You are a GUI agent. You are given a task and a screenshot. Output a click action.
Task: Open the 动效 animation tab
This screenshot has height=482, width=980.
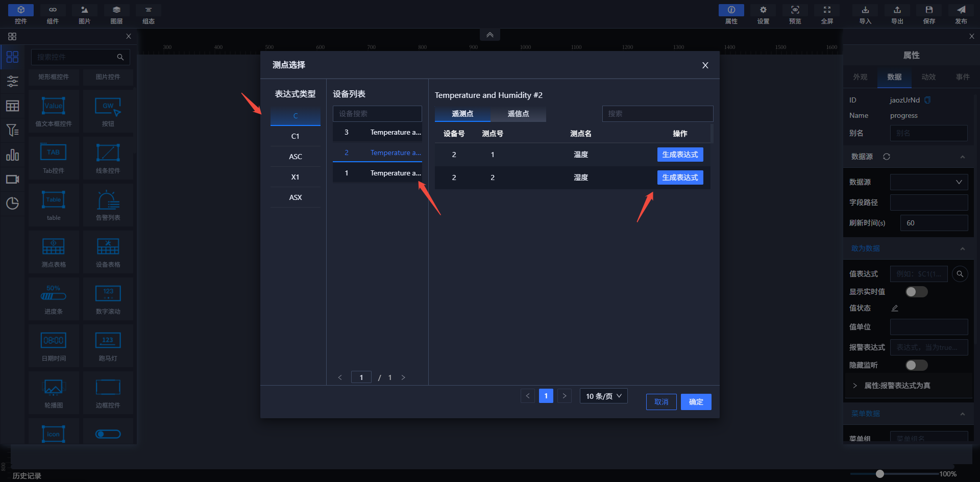coord(928,77)
